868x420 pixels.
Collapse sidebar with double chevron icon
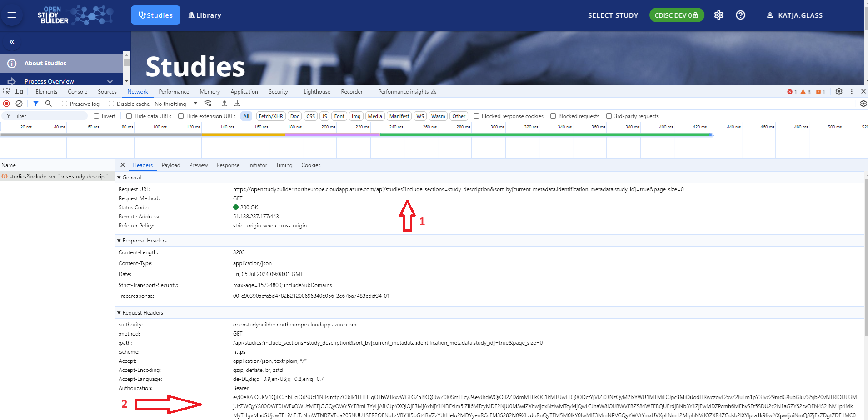[x=12, y=42]
